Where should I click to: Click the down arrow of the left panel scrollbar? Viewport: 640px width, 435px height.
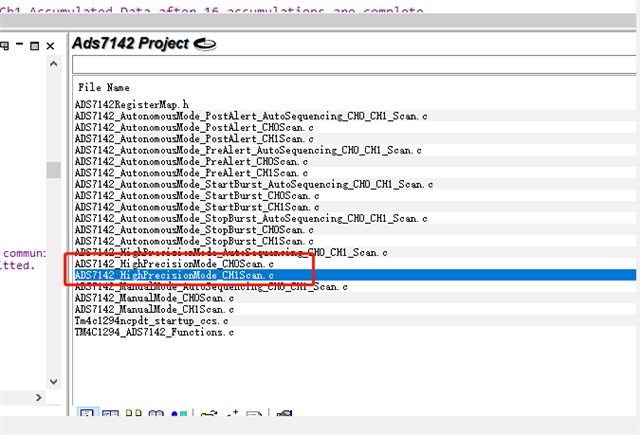tap(53, 382)
